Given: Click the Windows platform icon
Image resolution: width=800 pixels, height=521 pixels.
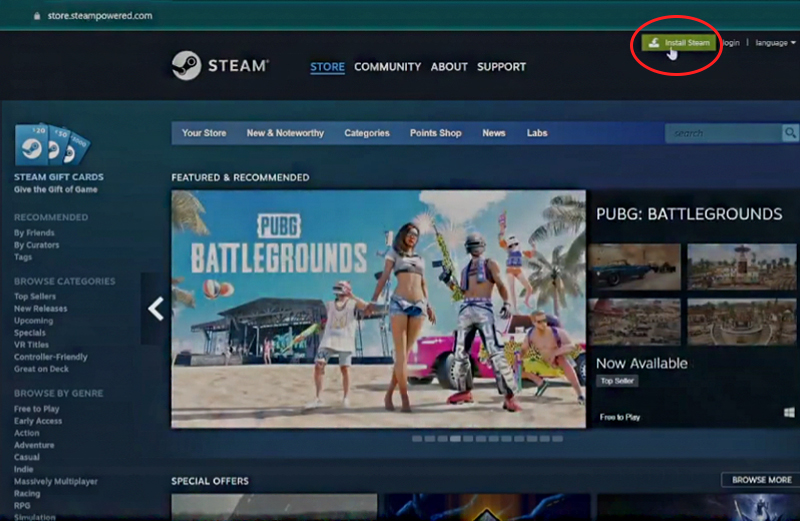Looking at the screenshot, I should tap(789, 412).
